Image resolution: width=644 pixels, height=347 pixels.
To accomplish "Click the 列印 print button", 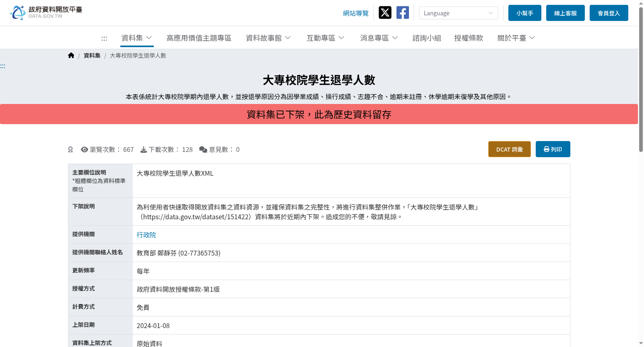I will tap(553, 149).
